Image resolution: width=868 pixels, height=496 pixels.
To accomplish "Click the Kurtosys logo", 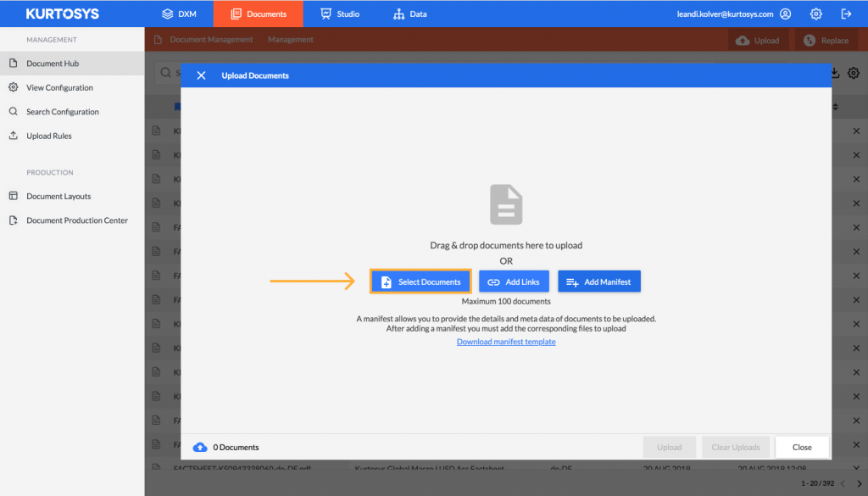I will point(63,14).
